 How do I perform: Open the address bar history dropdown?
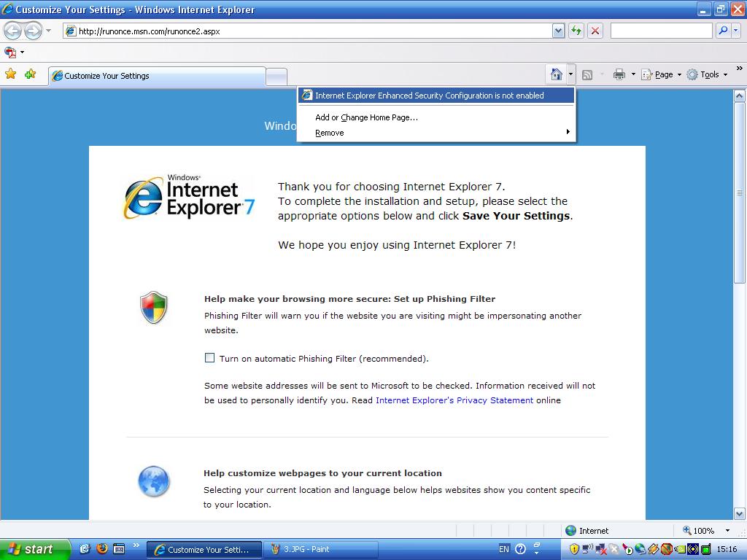558,31
